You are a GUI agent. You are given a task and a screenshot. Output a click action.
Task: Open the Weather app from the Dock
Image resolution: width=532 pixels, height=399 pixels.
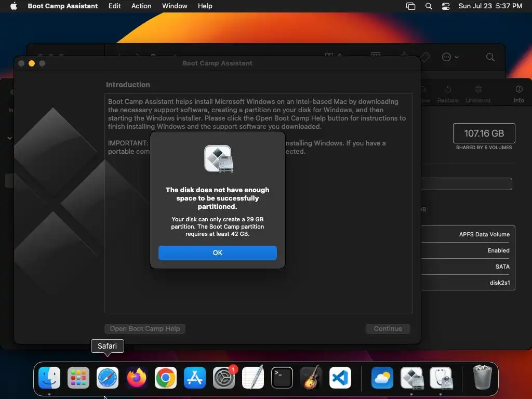[x=382, y=378]
